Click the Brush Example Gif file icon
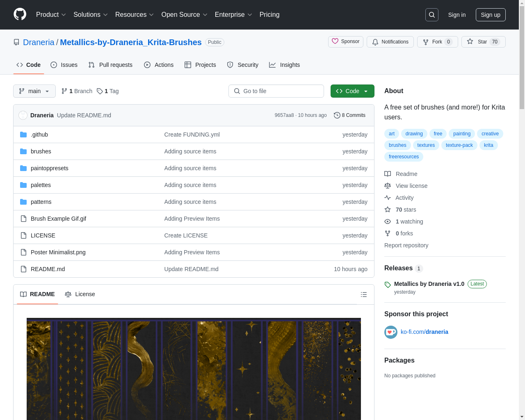Image resolution: width=525 pixels, height=420 pixels. pyautogui.click(x=23, y=219)
